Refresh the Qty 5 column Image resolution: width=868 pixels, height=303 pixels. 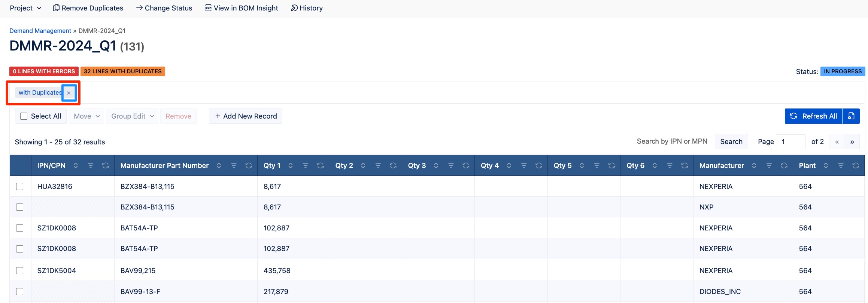(612, 165)
